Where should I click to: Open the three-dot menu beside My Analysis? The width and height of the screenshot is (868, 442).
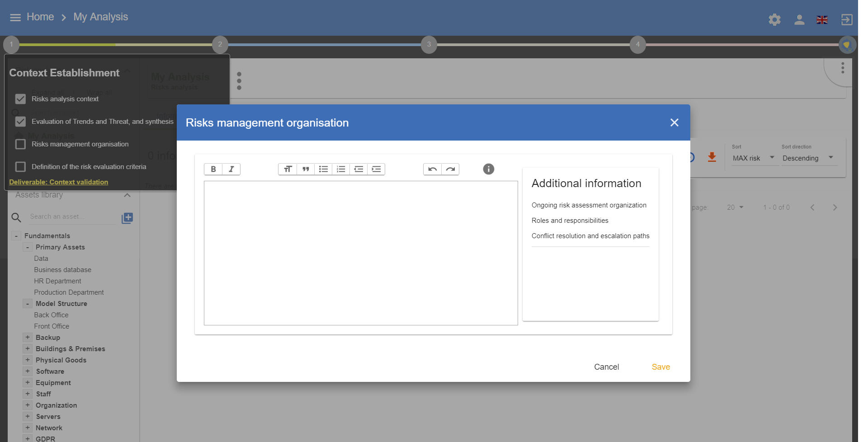(239, 81)
